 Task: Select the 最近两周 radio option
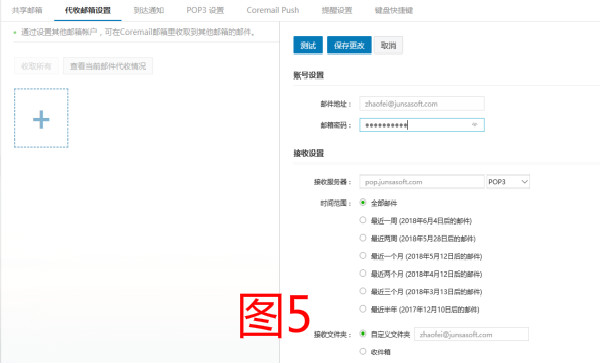[x=363, y=238]
